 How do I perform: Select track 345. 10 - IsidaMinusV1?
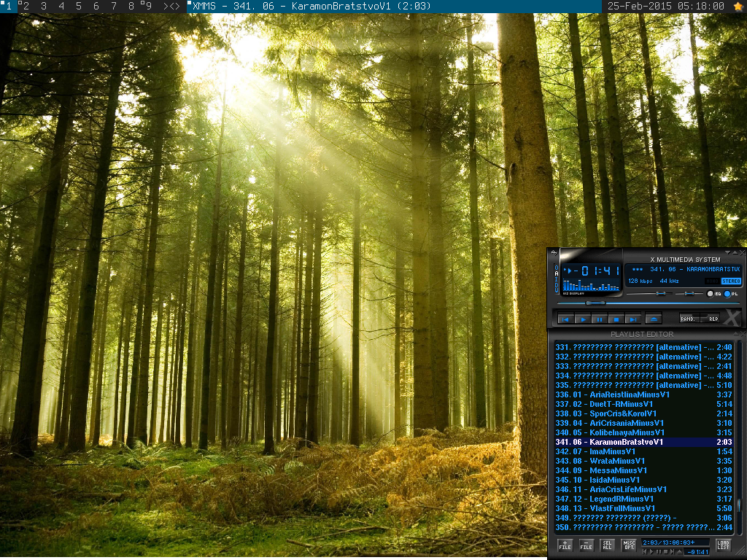tap(643, 480)
